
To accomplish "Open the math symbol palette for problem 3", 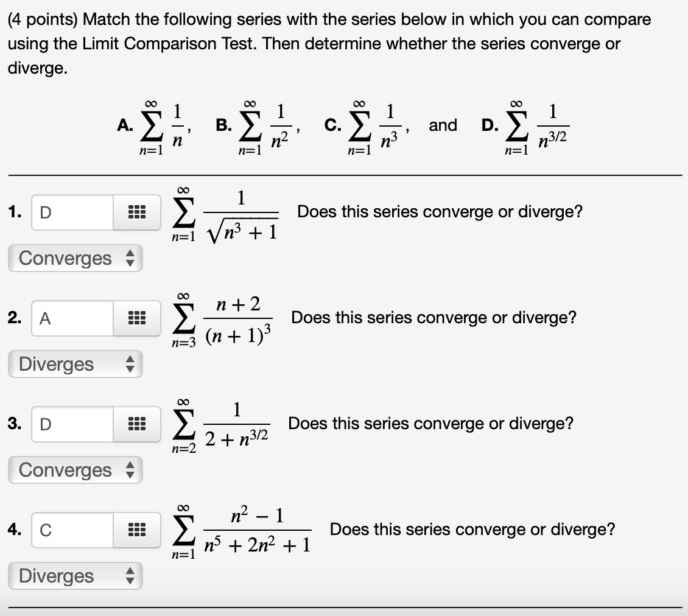I will (136, 424).
